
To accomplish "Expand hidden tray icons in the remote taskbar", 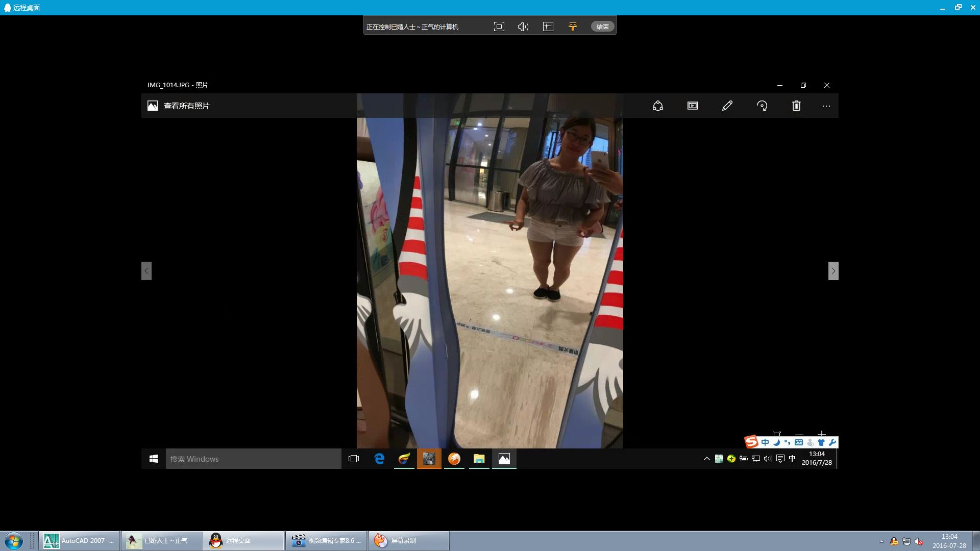I will coord(707,459).
